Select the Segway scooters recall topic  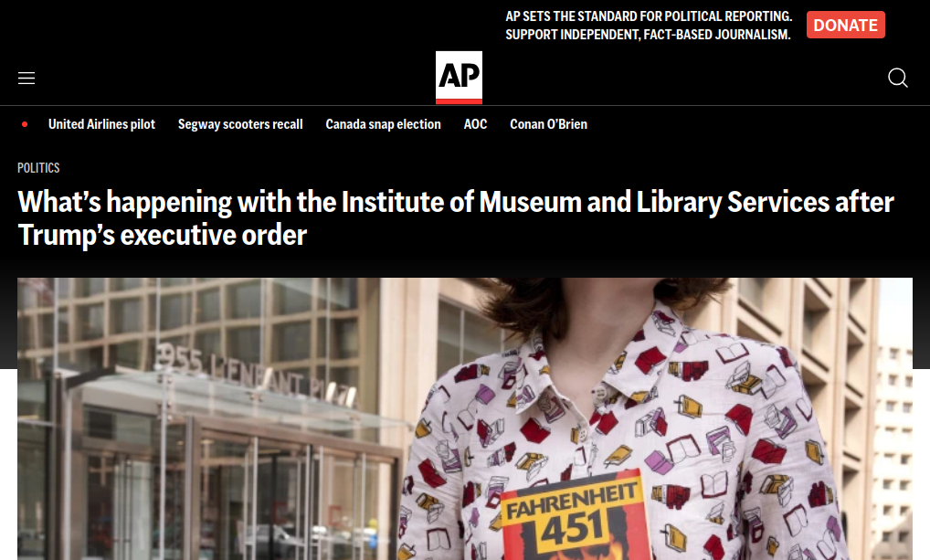(x=240, y=124)
